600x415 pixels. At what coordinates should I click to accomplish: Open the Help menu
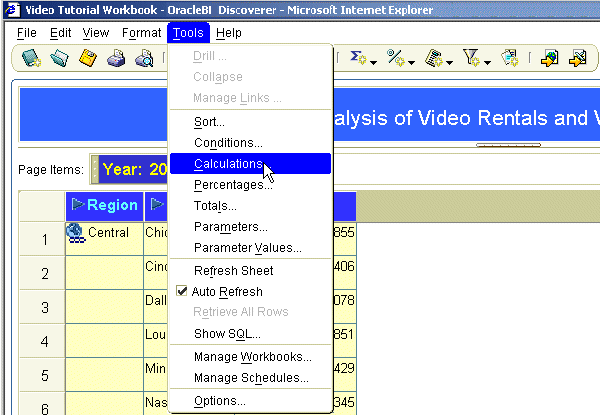pos(228,33)
